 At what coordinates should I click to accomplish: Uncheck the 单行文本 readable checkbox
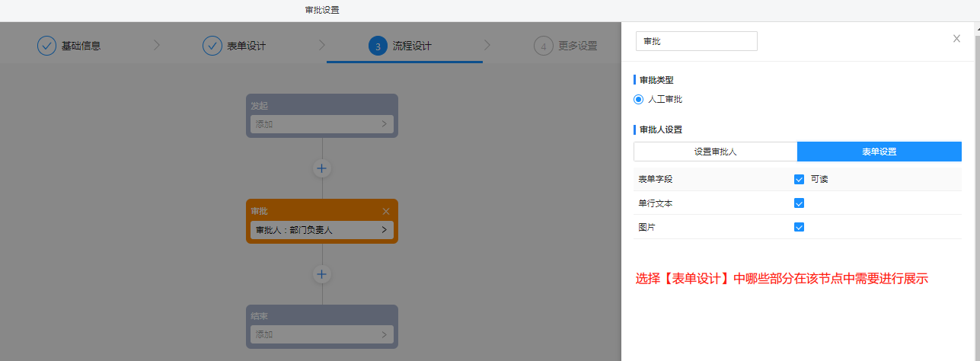(x=799, y=203)
